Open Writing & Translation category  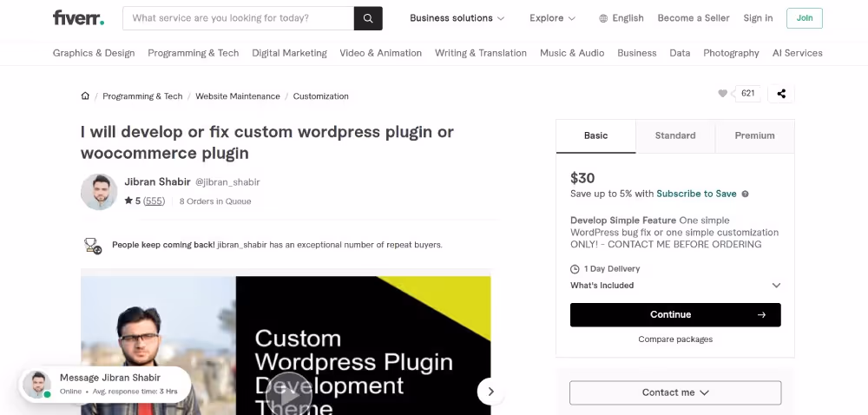(481, 53)
